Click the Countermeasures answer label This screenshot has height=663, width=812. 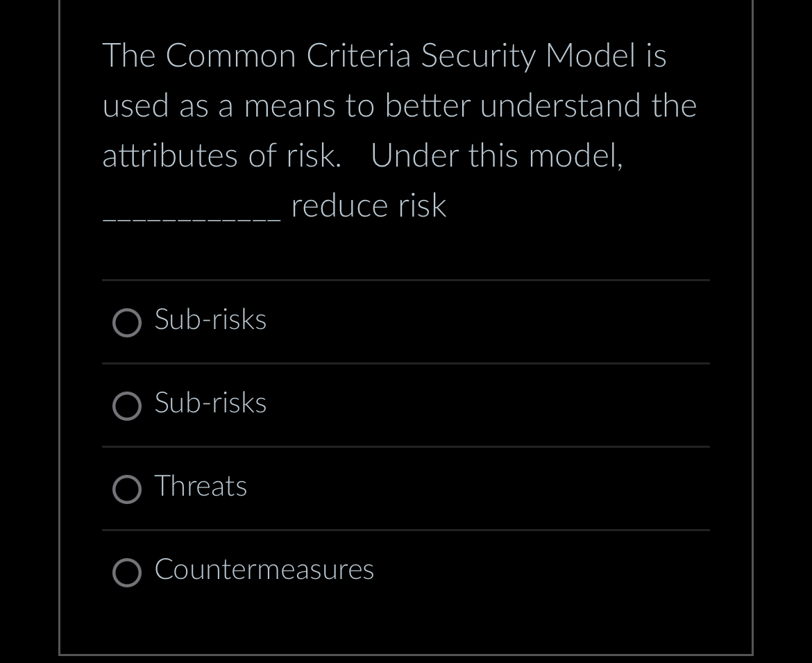tap(264, 570)
